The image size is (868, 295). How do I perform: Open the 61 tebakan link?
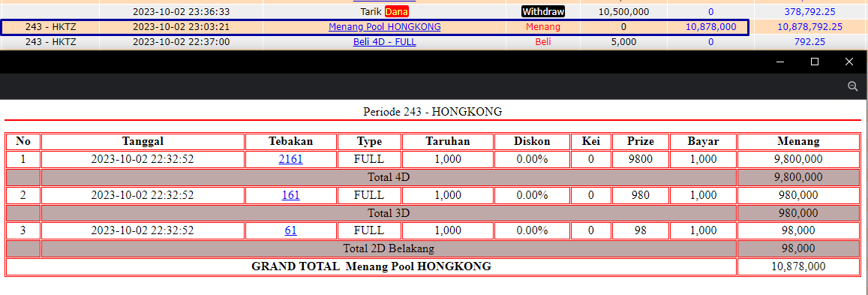click(290, 230)
